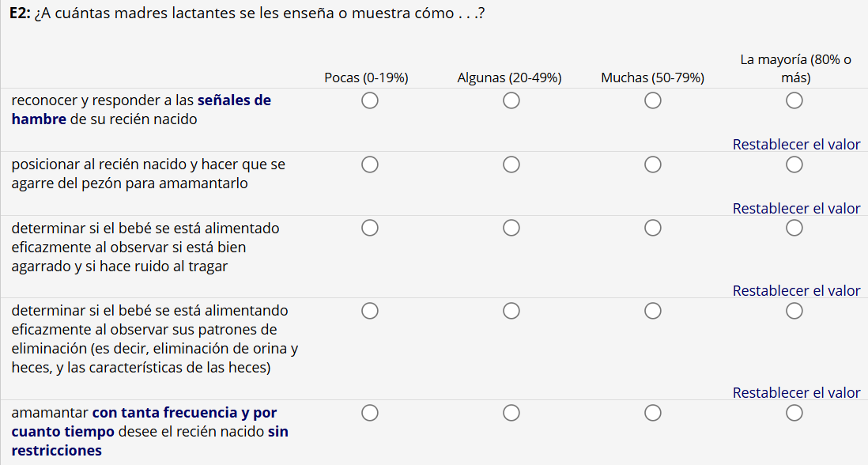Select 'Pocas (0-19%)' for señales de hambre
The height and width of the screenshot is (465, 868).
point(369,100)
